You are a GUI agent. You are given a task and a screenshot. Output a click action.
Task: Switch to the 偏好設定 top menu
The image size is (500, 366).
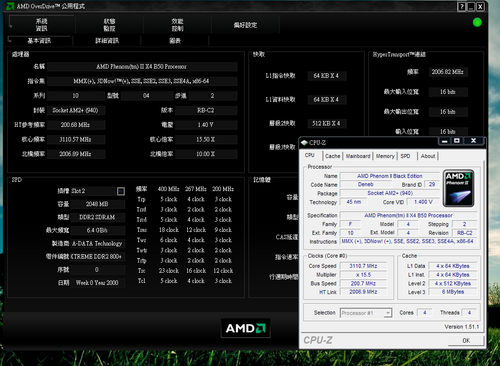[245, 25]
